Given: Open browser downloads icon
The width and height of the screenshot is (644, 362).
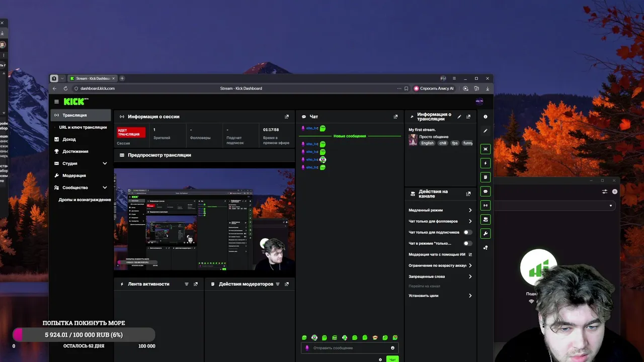Looking at the screenshot, I should (x=487, y=88).
